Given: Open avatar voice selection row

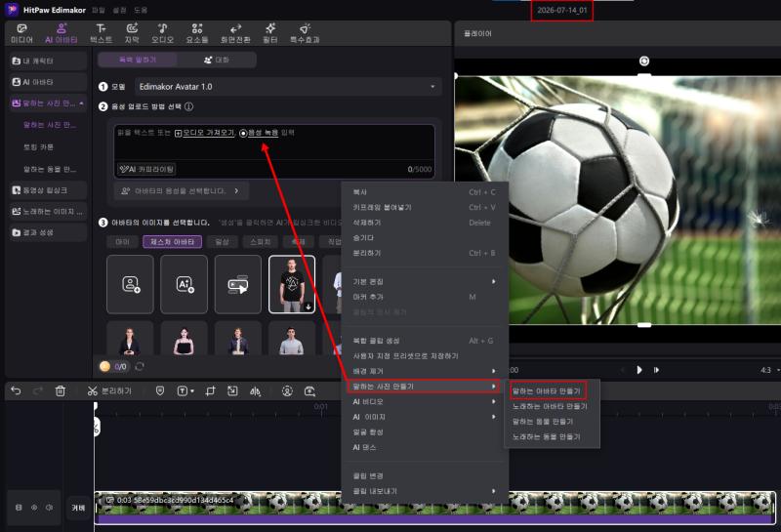Looking at the screenshot, I should 182,190.
